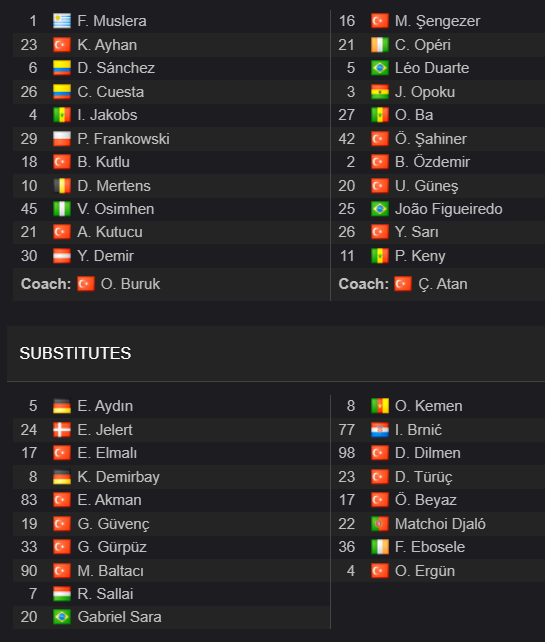Click the Hungary flag next to R. Sallai

coord(62,594)
